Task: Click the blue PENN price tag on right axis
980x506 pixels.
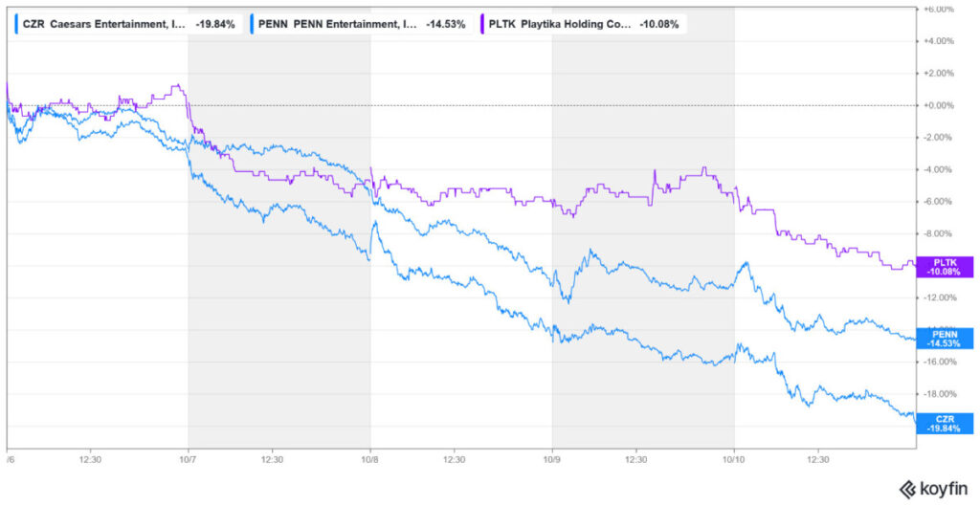Action: [945, 338]
